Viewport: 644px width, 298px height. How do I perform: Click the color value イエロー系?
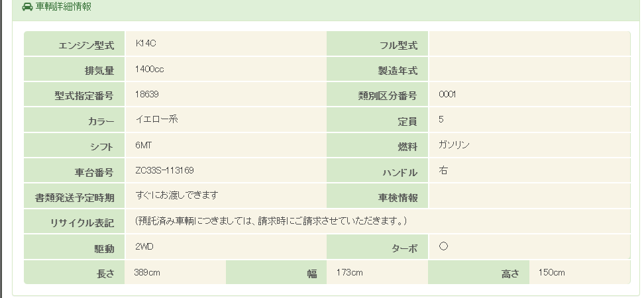[x=156, y=120]
